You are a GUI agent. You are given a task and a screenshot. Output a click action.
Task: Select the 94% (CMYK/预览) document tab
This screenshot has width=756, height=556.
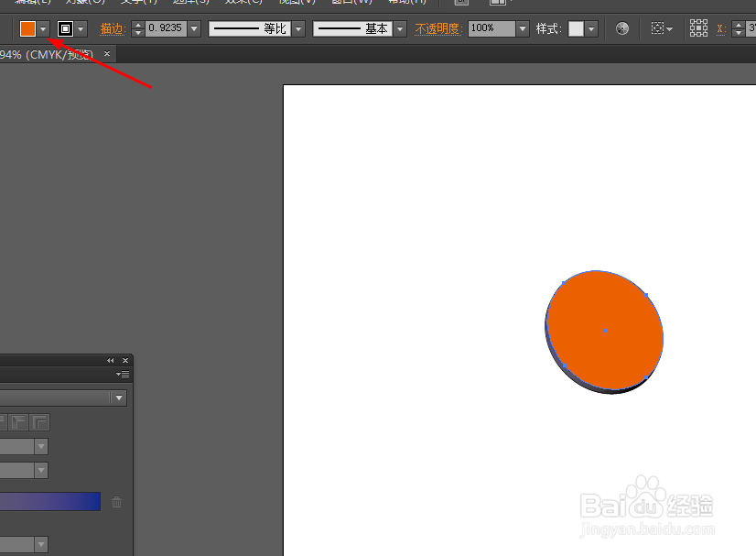tap(46, 55)
